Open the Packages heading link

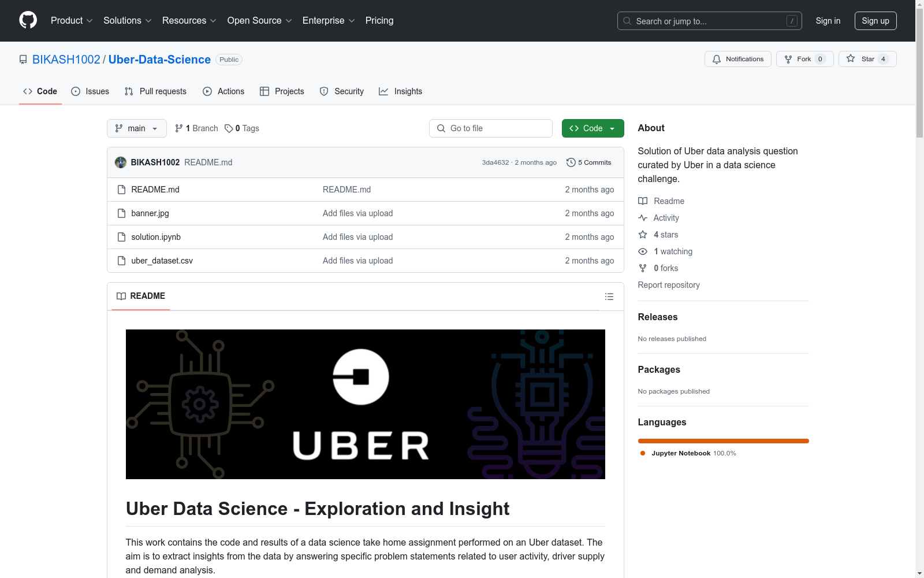659,369
